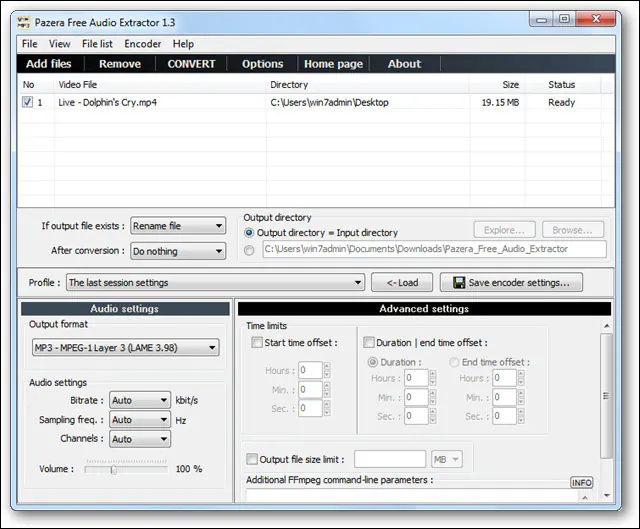Click the No column header
Image resolution: width=640 pixels, height=529 pixels.
tap(36, 85)
